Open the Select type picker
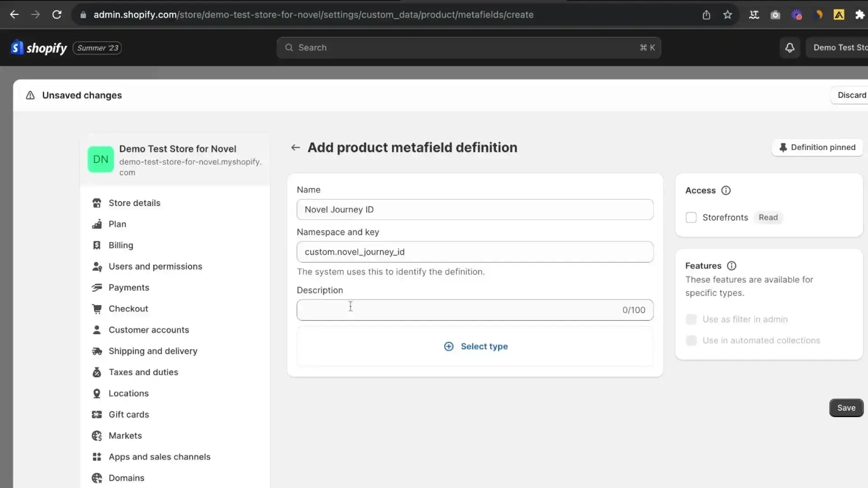Image resolution: width=868 pixels, height=488 pixels. pyautogui.click(x=476, y=346)
